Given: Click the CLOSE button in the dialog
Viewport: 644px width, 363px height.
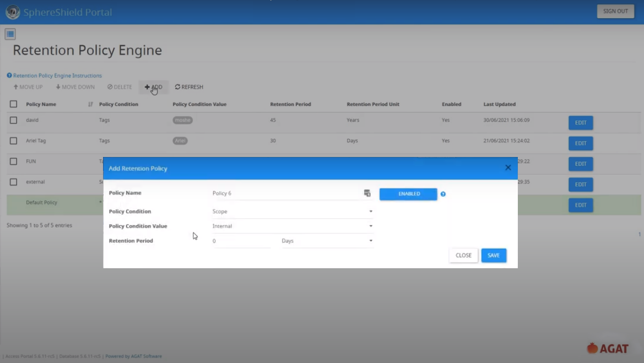Looking at the screenshot, I should coord(463,256).
